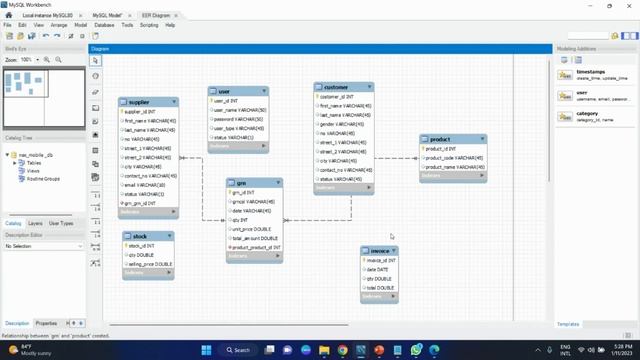Open the No Selection description dropdown
The image size is (640, 360).
click(44, 246)
